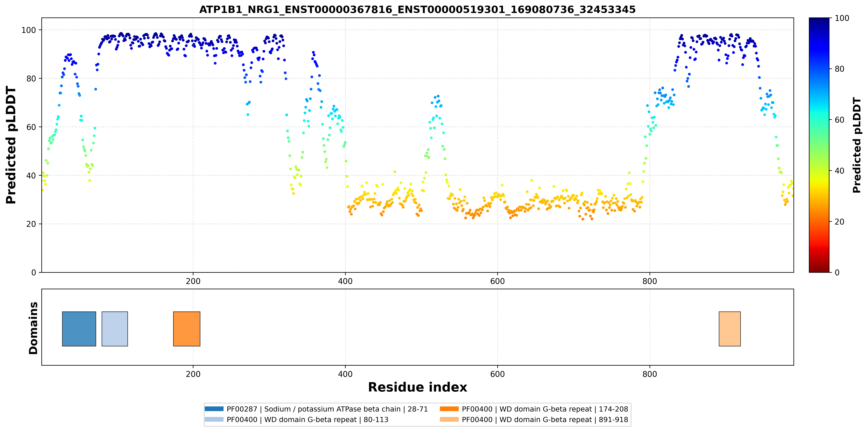Click the light blue legend swatch for 80-113
868x432 pixels.
(214, 419)
